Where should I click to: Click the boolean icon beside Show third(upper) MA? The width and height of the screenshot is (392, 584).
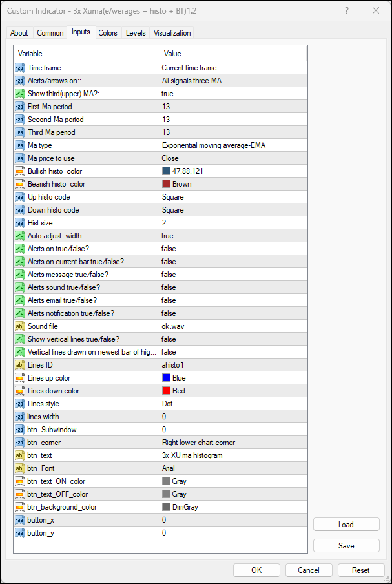(19, 94)
